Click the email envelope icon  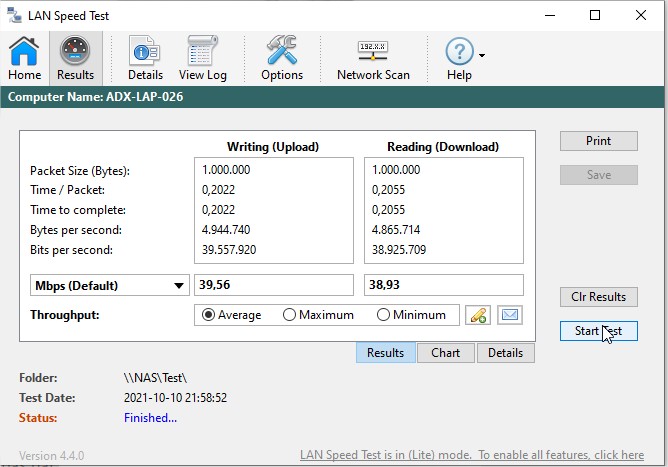click(x=510, y=315)
